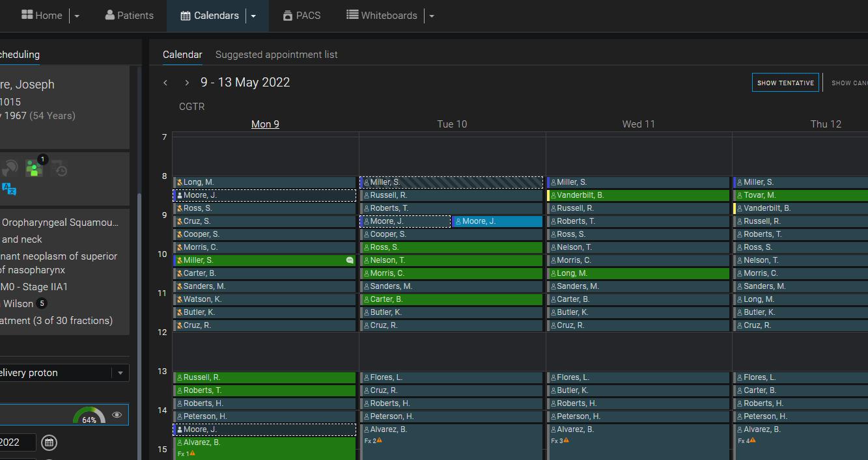Open the Calendars tab
868x460 pixels.
tap(210, 16)
